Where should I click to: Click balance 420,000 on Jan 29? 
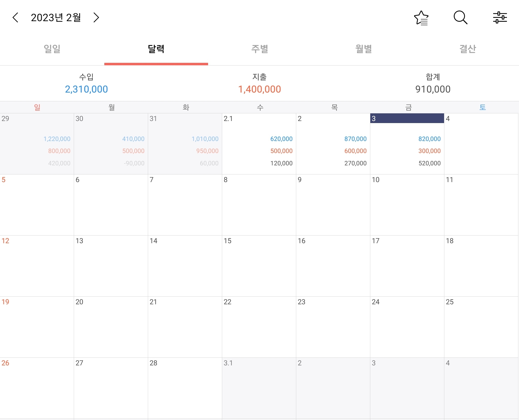[x=59, y=163]
